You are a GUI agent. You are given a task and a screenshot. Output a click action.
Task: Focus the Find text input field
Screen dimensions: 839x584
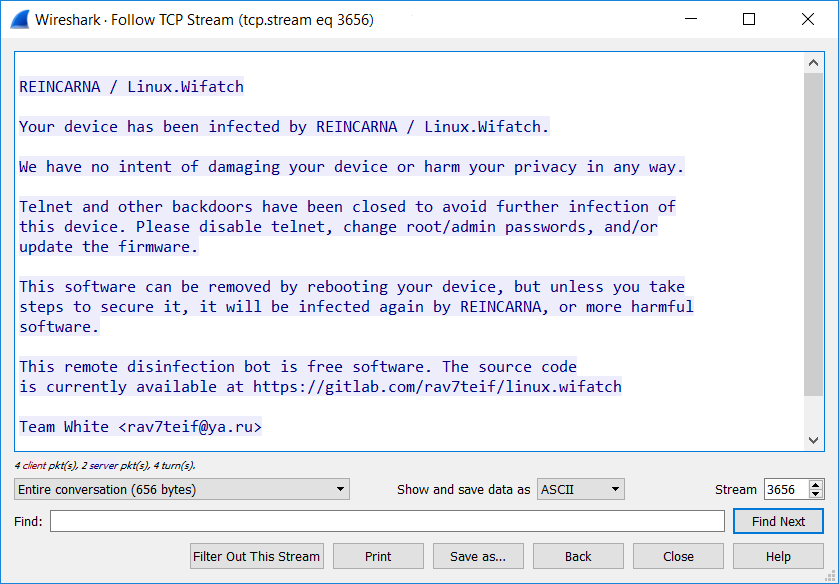pyautogui.click(x=387, y=521)
